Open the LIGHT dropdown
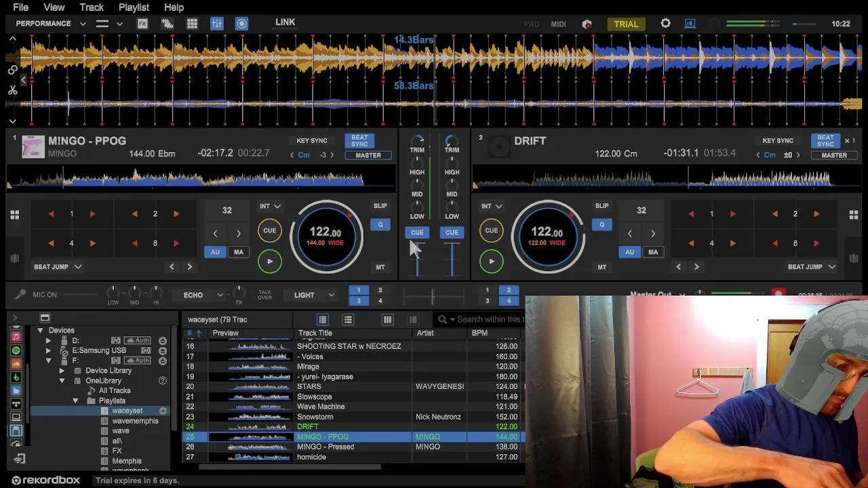The height and width of the screenshot is (488, 868). click(314, 296)
